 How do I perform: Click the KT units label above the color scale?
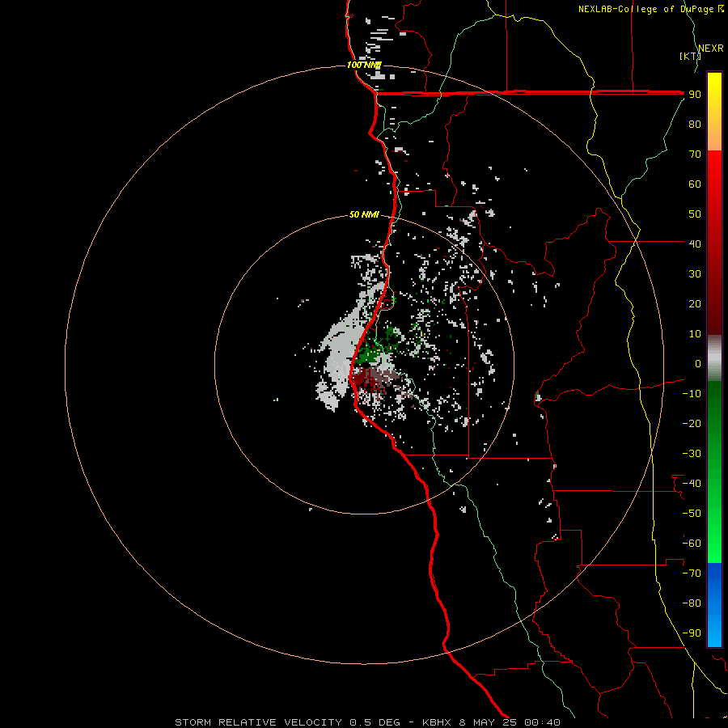click(691, 56)
